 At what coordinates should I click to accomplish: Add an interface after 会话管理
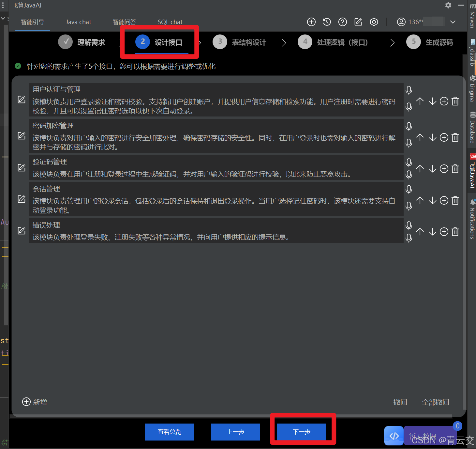point(444,200)
